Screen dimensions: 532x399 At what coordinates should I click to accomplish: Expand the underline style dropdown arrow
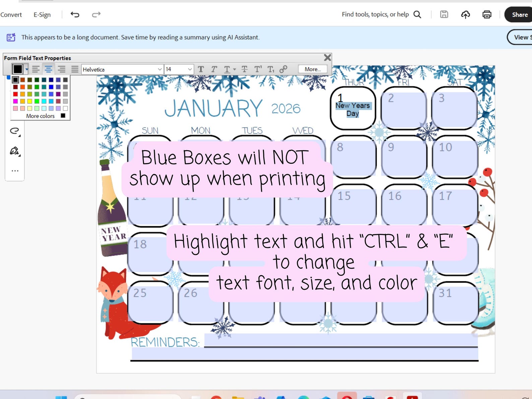click(235, 69)
